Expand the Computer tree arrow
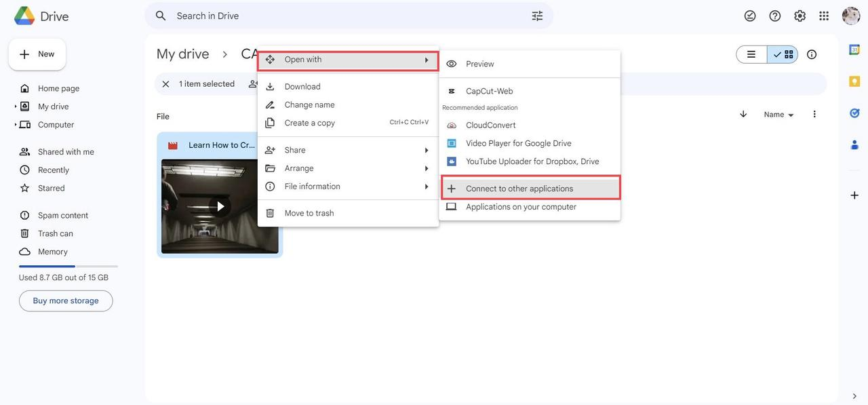The width and height of the screenshot is (868, 405). [x=16, y=125]
